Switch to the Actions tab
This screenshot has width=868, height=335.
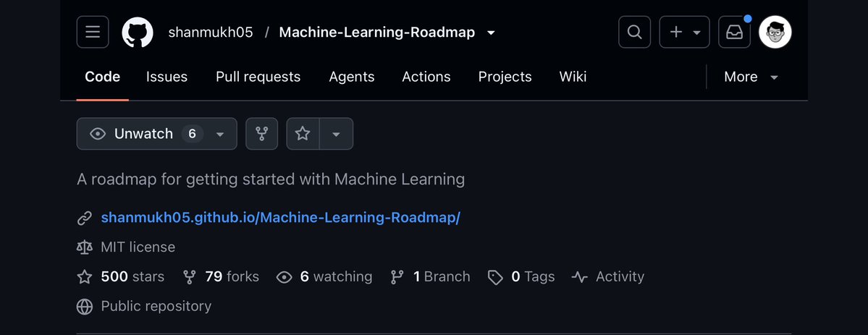[426, 77]
